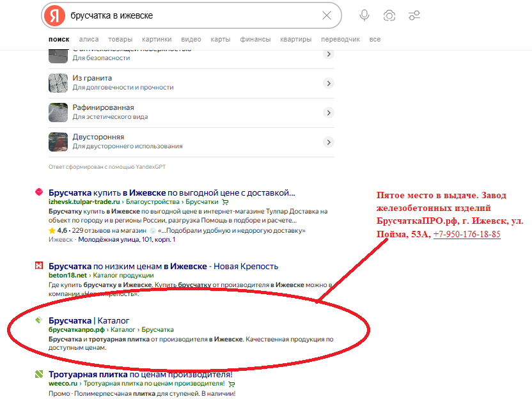
Task: Expand the Для безопасности row chevron
Action: [x=329, y=54]
